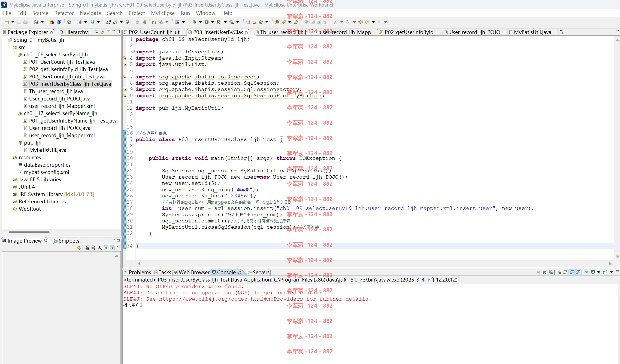The height and width of the screenshot is (364, 620).
Task: Open the dropdown arrow next to Debug icon
Action: (200, 22)
